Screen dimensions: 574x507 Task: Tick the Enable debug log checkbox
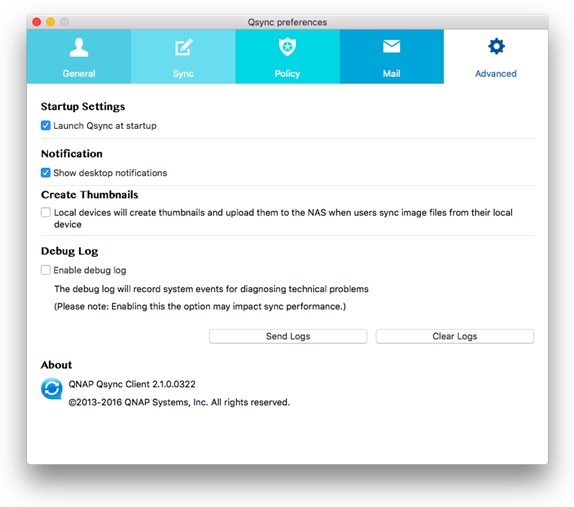(x=46, y=270)
